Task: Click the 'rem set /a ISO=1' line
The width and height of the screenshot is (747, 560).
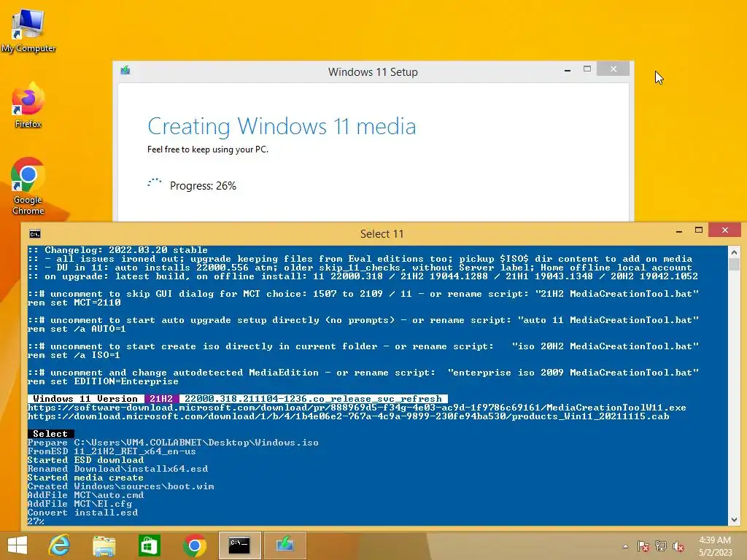Action: pyautogui.click(x=74, y=355)
